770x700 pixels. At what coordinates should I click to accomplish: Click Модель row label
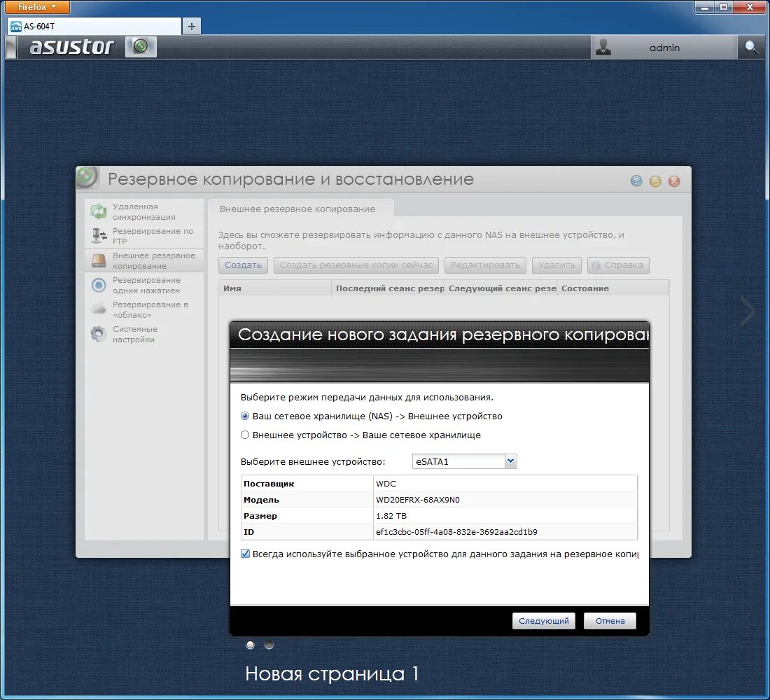coord(261,500)
